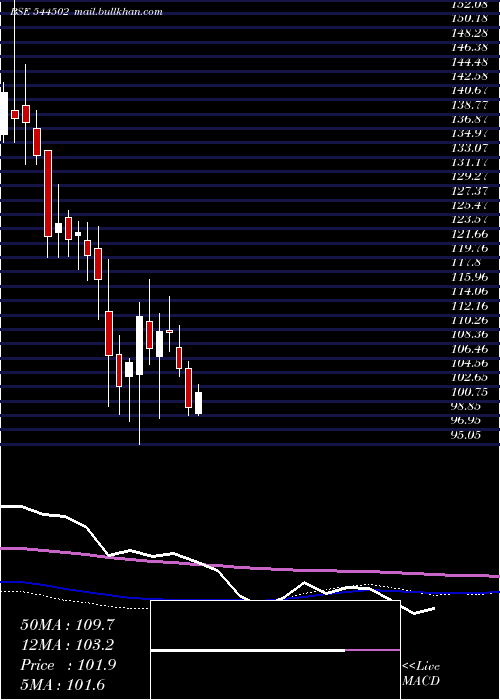Choose the 131.17 price level text

point(468,162)
